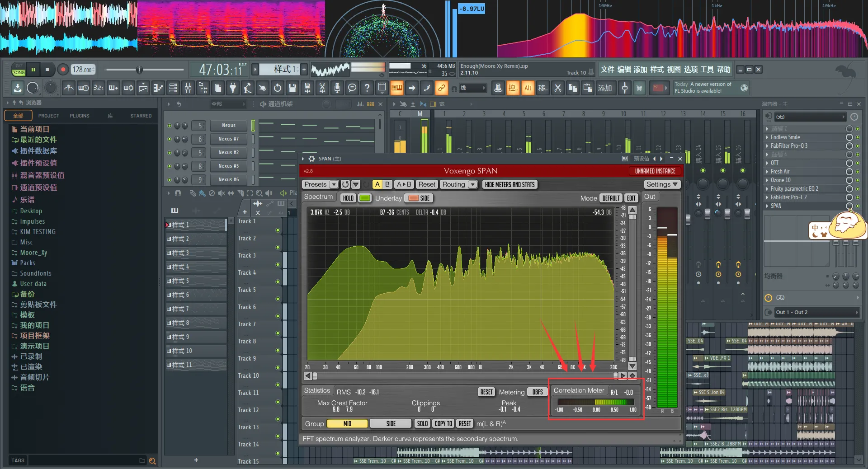The image size is (868, 469).
Task: Click the HIDE METERS AND STATS button
Action: (x=509, y=184)
